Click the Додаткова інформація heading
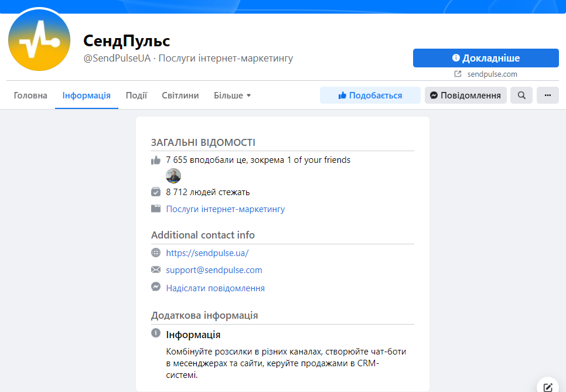This screenshot has width=566, height=392. [204, 315]
